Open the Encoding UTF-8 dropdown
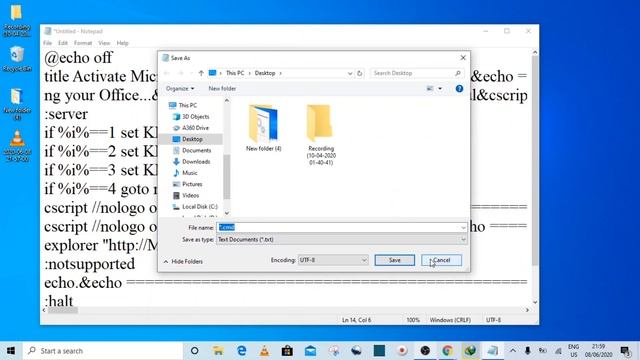The width and height of the screenshot is (640, 360). click(333, 260)
